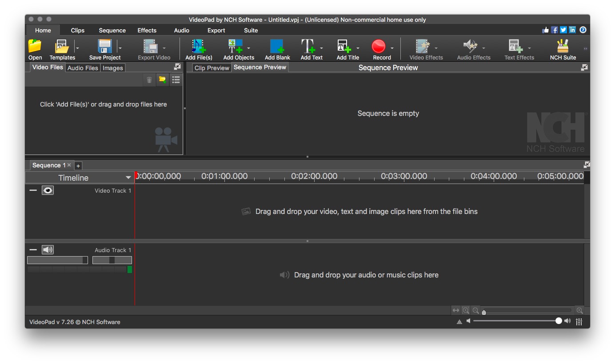Fit the timeline to the window width
The width and height of the screenshot is (615, 364).
456,311
